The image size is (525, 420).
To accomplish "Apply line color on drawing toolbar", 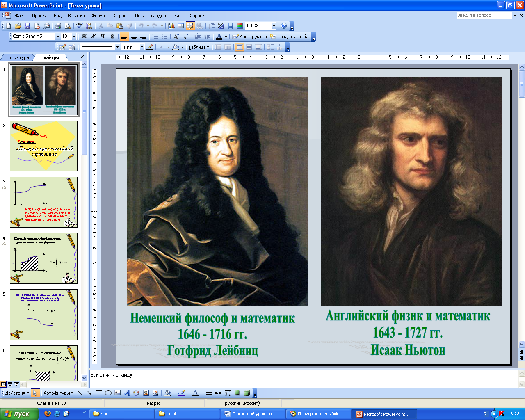I will click(181, 393).
